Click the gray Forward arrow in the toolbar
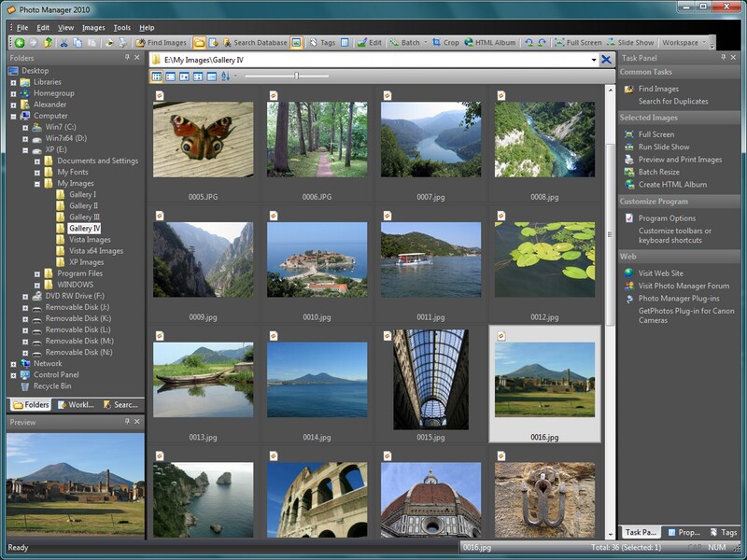This screenshot has width=747, height=560. pyautogui.click(x=33, y=42)
